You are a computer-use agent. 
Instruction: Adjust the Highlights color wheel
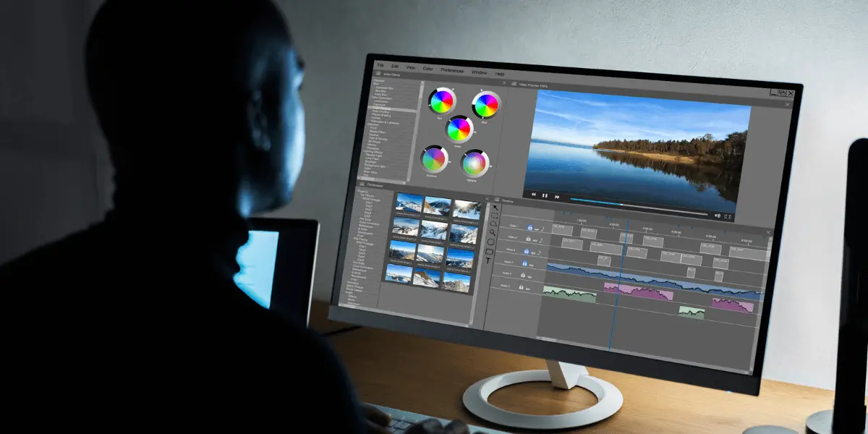pyautogui.click(x=475, y=163)
